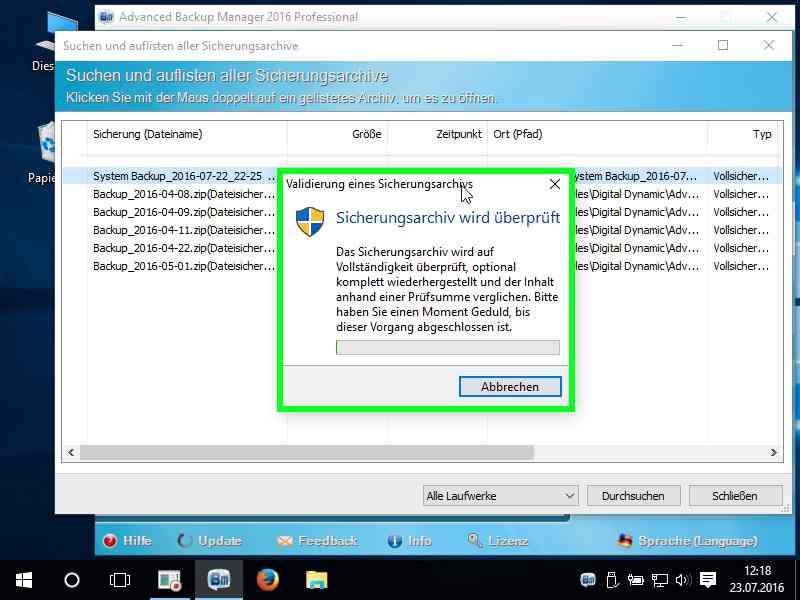Open Lizenz in the Backup Manager footer
Viewport: 800px width, 600px height.
(497, 541)
